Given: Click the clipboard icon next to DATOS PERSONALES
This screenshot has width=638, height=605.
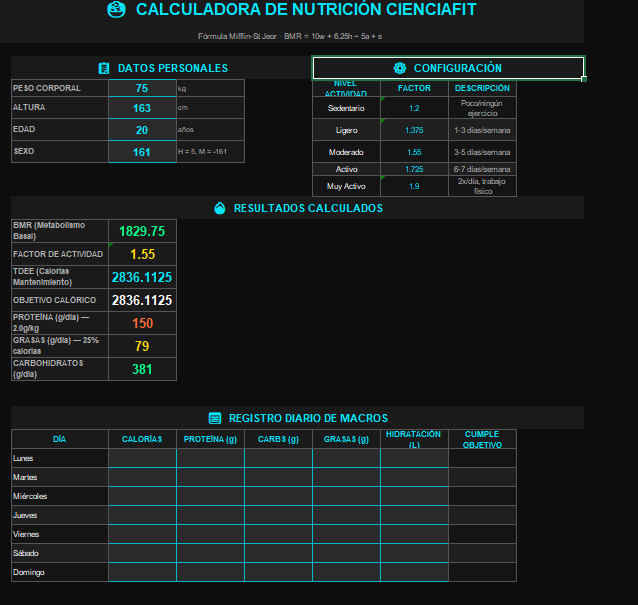Looking at the screenshot, I should (x=104, y=68).
